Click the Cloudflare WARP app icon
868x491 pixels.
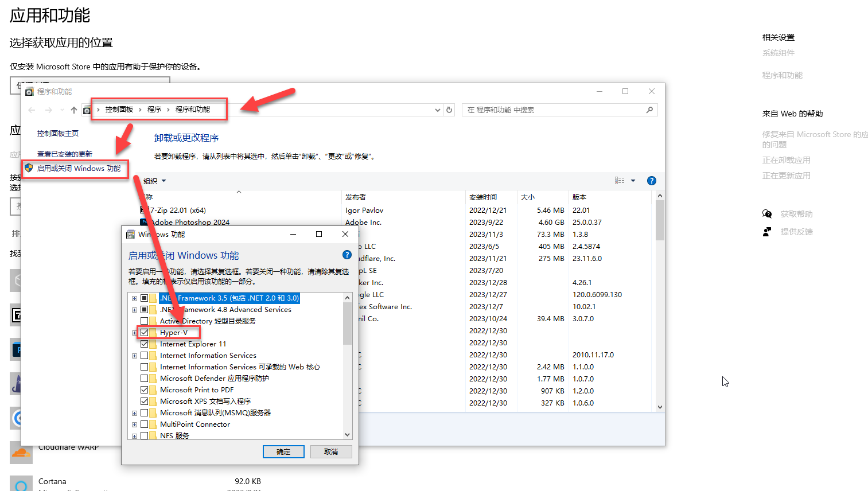[x=21, y=453]
